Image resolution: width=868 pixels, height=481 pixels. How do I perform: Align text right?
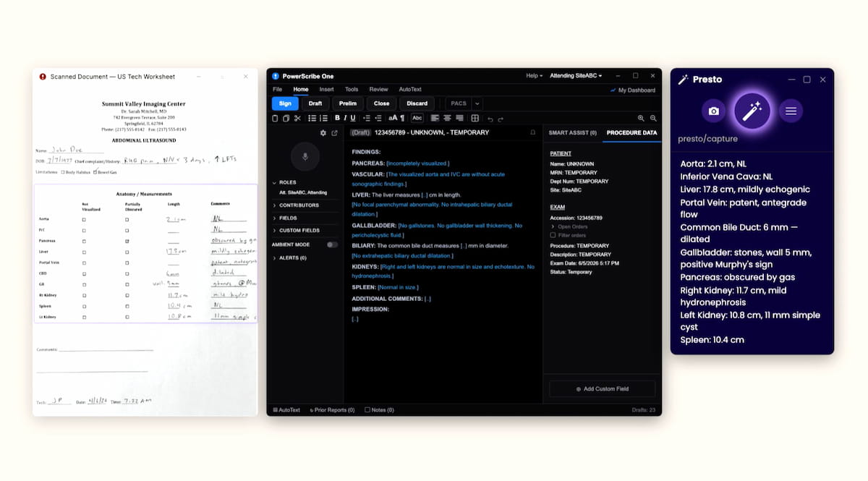pyautogui.click(x=459, y=118)
